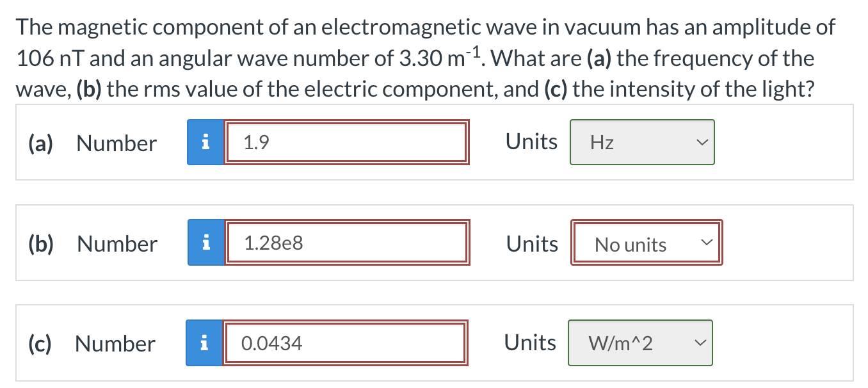The image size is (868, 388).
Task: Open the Hz units dropdown for part (a)
Action: [x=642, y=142]
